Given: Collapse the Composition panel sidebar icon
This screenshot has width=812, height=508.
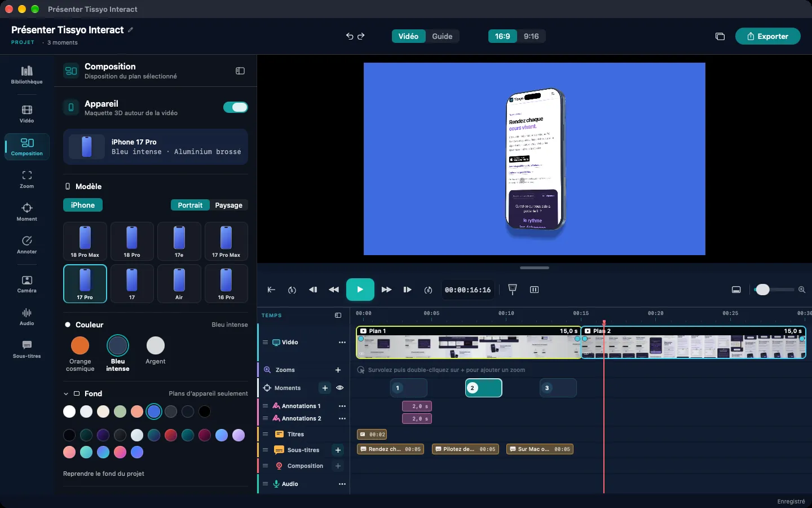Looking at the screenshot, I should (x=240, y=71).
